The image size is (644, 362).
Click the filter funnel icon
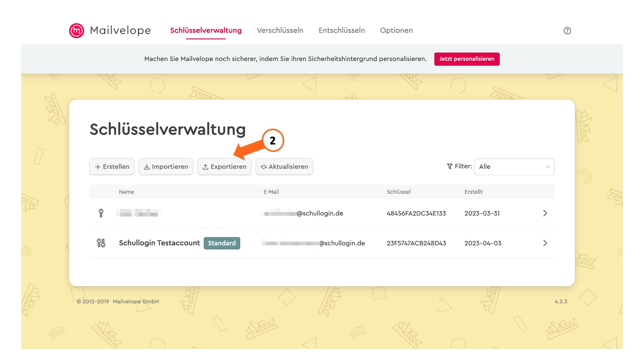point(450,166)
